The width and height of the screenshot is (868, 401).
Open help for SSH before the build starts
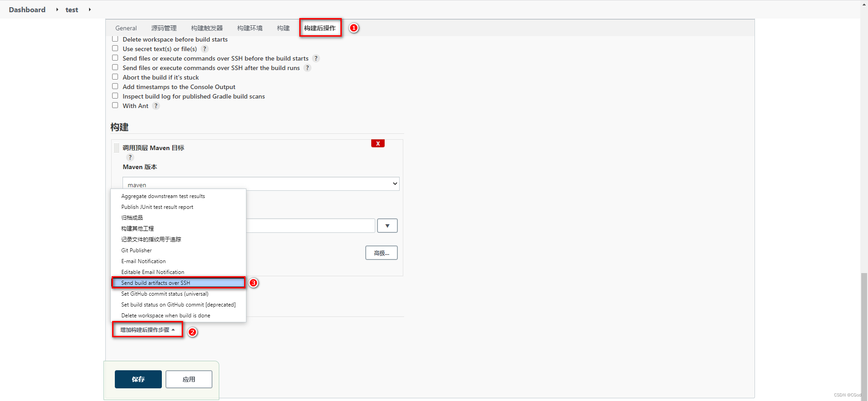[x=316, y=58]
